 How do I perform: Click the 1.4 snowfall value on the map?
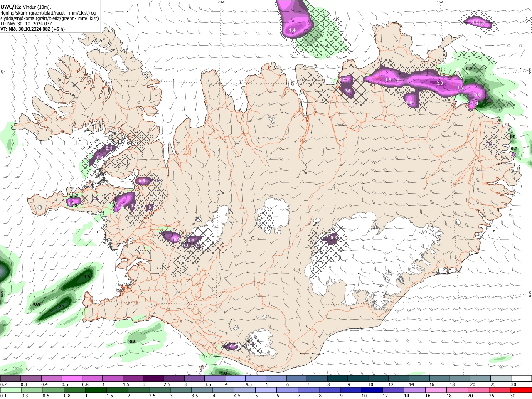click(x=292, y=30)
